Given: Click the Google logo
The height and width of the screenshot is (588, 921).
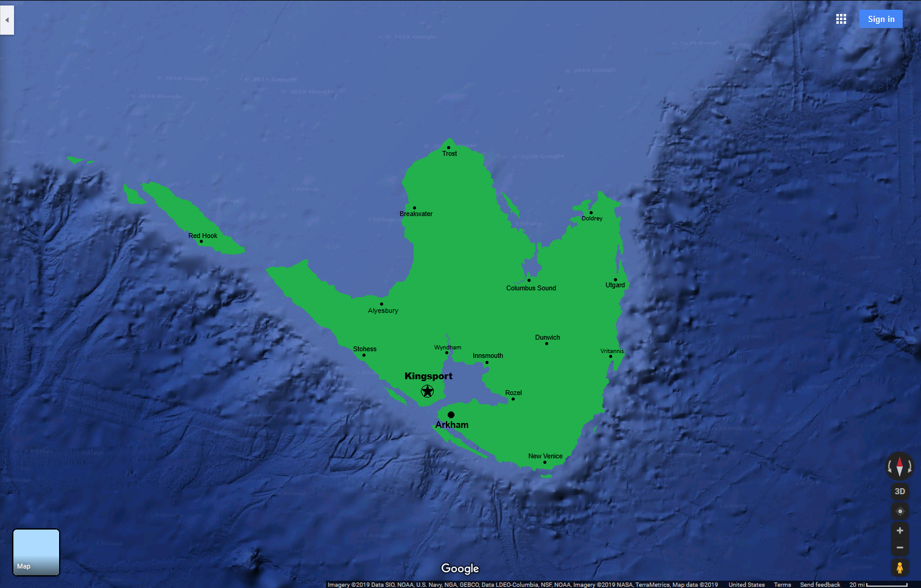Looking at the screenshot, I should click(460, 569).
